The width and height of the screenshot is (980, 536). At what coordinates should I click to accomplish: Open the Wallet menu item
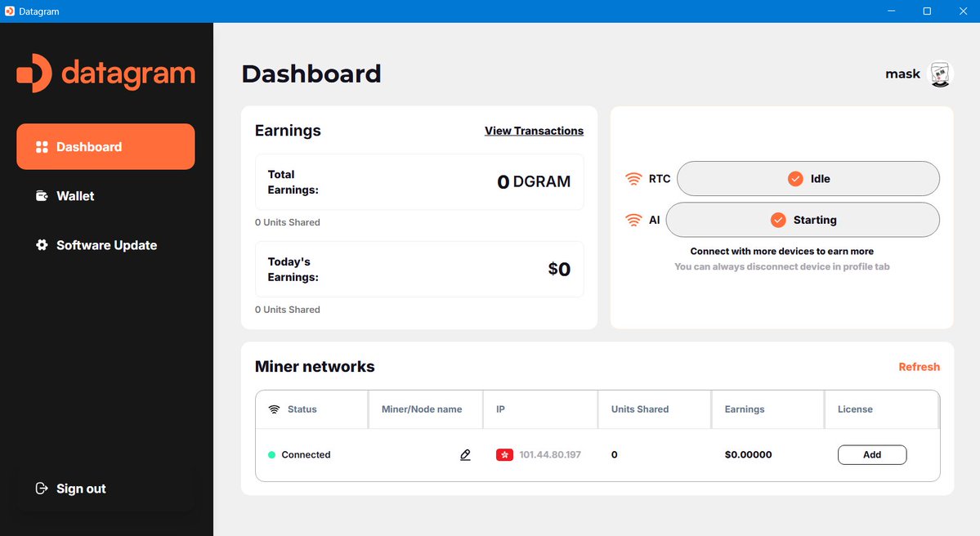(x=105, y=196)
